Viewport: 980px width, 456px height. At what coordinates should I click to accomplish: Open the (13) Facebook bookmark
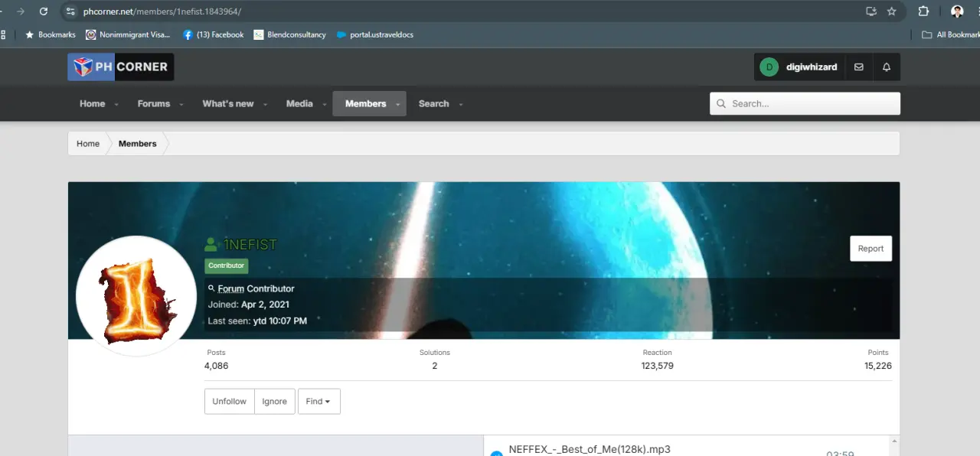pyautogui.click(x=213, y=34)
